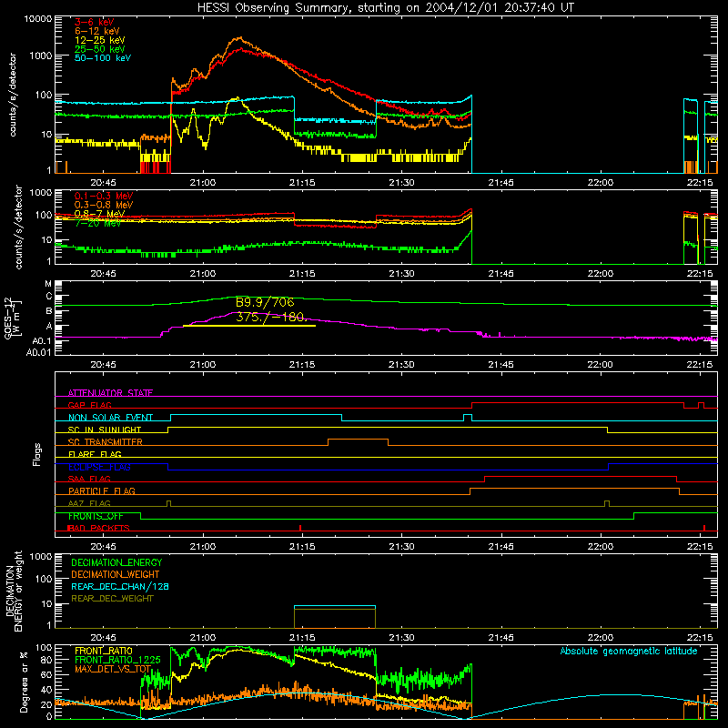Click the Degrees or % axis title

24,682
